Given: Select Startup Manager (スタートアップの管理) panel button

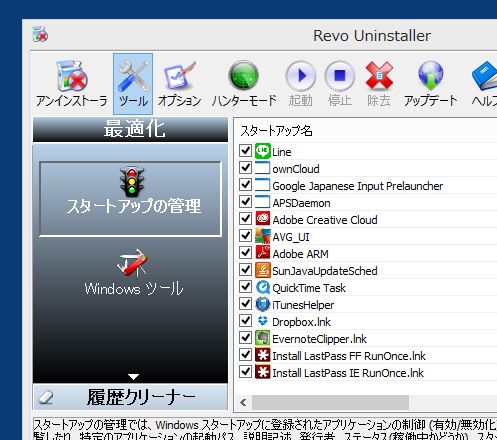Looking at the screenshot, I should coord(130,199).
